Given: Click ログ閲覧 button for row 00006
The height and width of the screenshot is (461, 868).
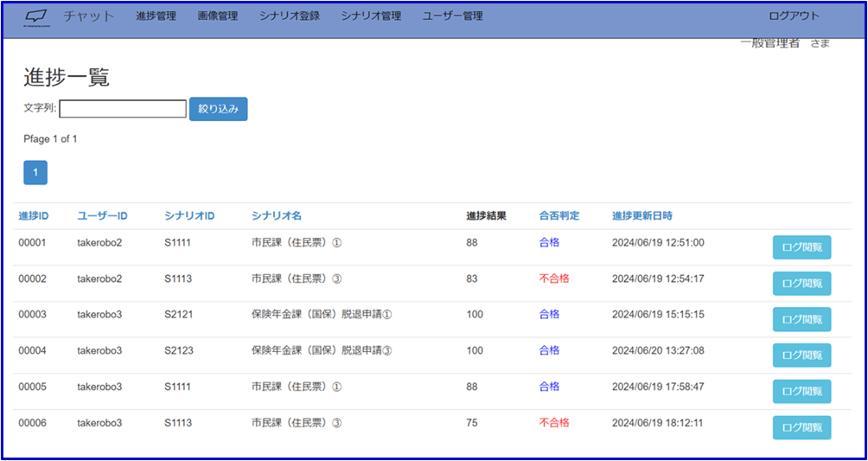Looking at the screenshot, I should point(801,427).
